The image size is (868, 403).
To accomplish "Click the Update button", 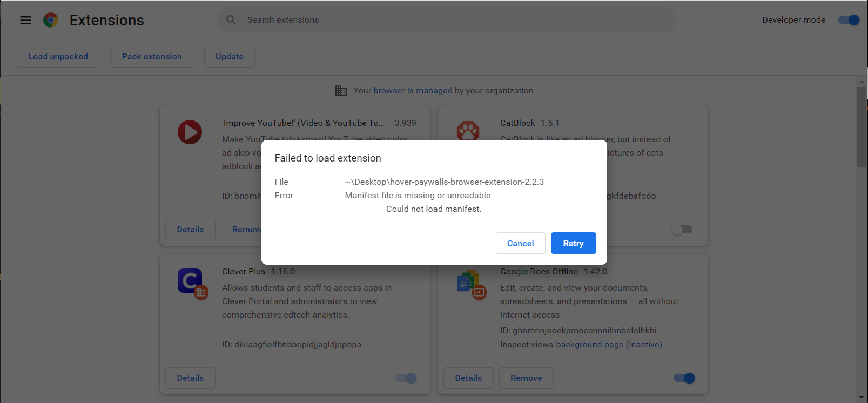I will coord(230,57).
